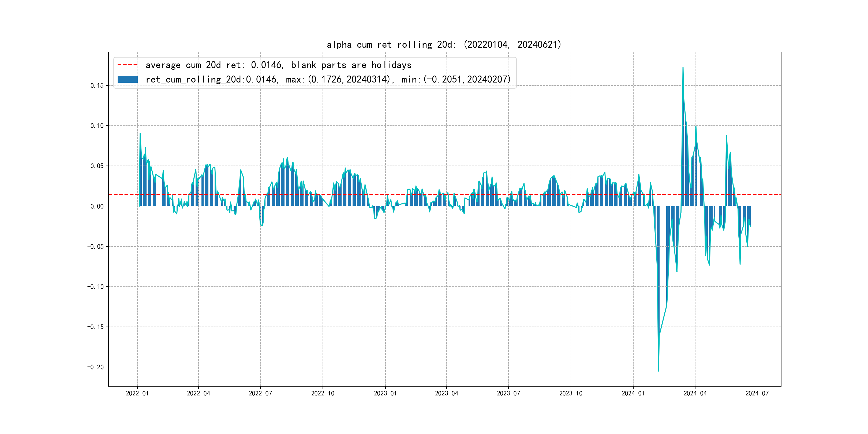
Task: Click the ret_cum_rolling_20d legend label
Action: coord(328,80)
